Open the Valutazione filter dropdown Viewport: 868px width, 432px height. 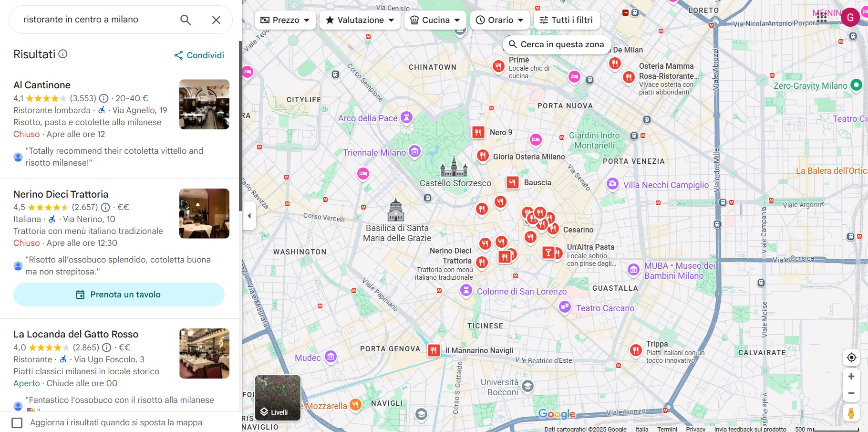coord(360,20)
